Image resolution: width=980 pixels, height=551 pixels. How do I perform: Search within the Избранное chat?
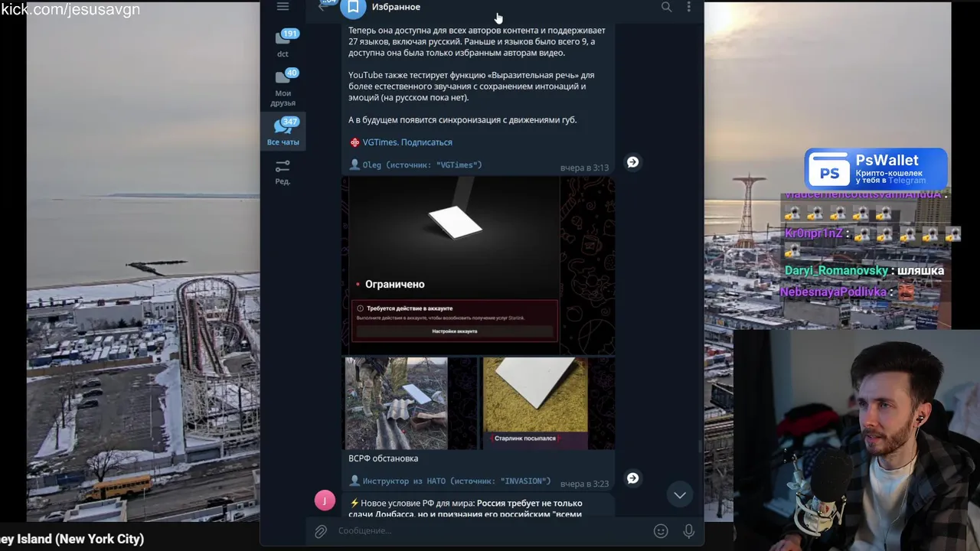coord(666,7)
